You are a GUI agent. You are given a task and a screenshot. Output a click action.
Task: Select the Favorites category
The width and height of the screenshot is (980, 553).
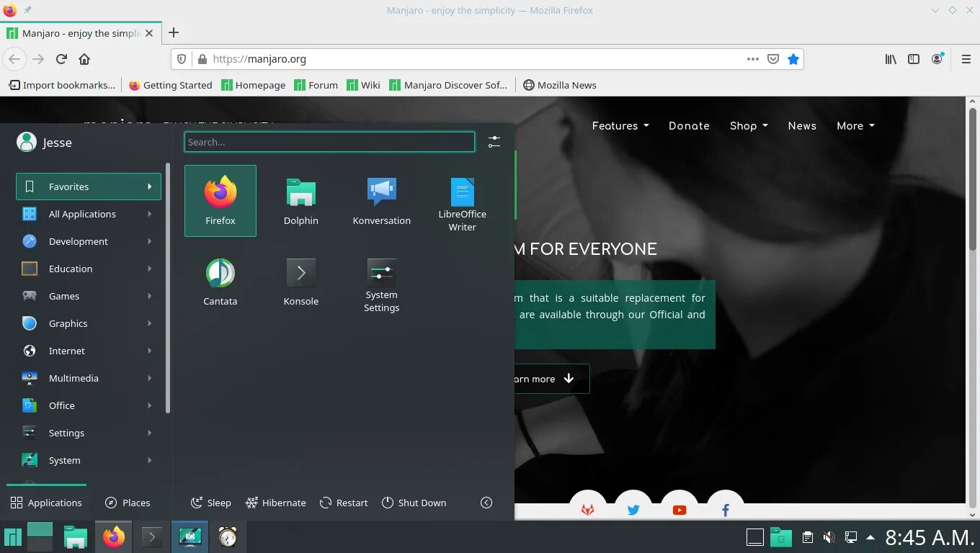pos(88,186)
